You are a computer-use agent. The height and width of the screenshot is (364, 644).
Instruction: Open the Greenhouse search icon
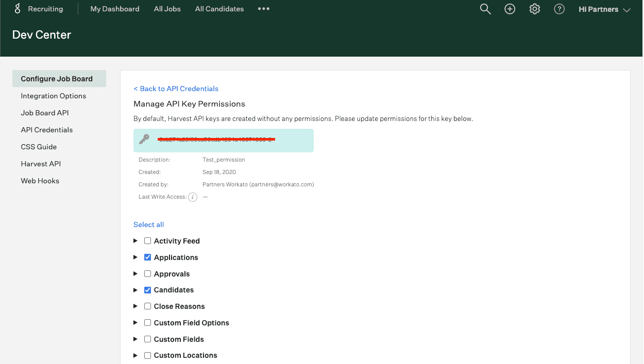(485, 9)
